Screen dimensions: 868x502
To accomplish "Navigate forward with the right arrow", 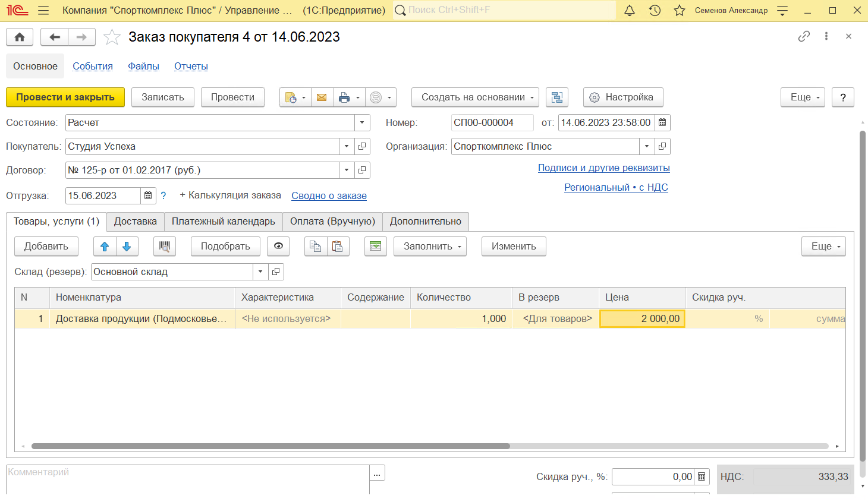I will [x=82, y=37].
